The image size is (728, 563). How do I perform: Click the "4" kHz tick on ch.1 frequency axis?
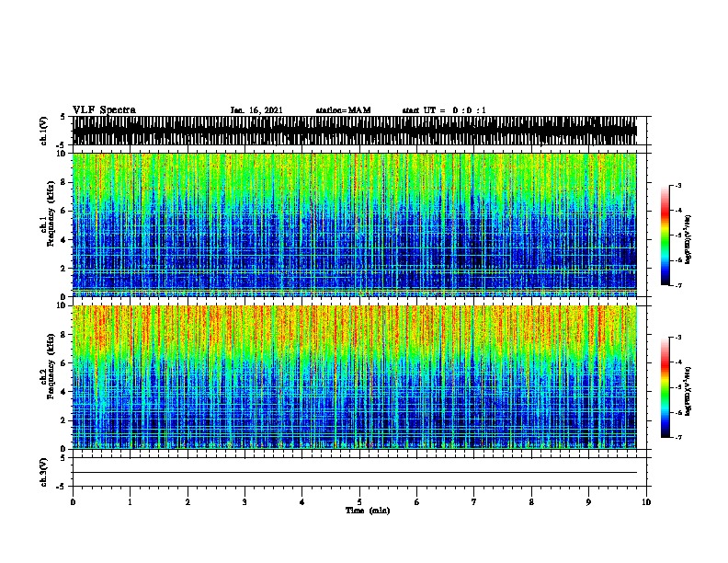coord(63,240)
